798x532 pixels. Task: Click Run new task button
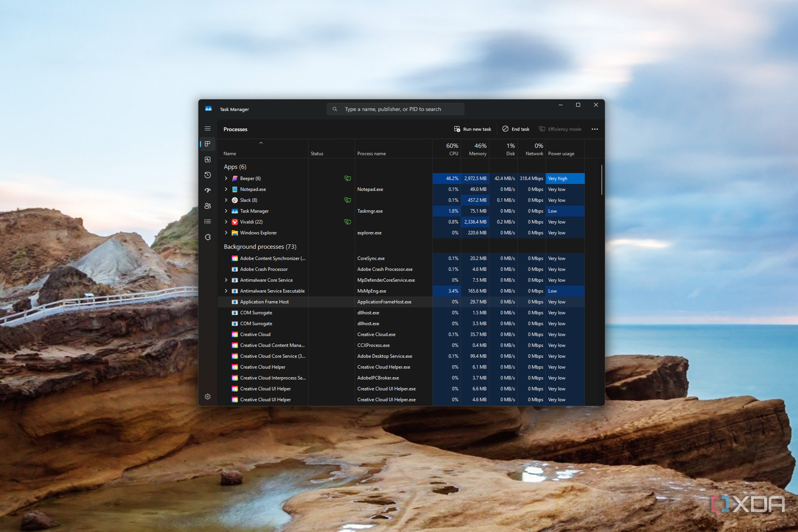473,129
